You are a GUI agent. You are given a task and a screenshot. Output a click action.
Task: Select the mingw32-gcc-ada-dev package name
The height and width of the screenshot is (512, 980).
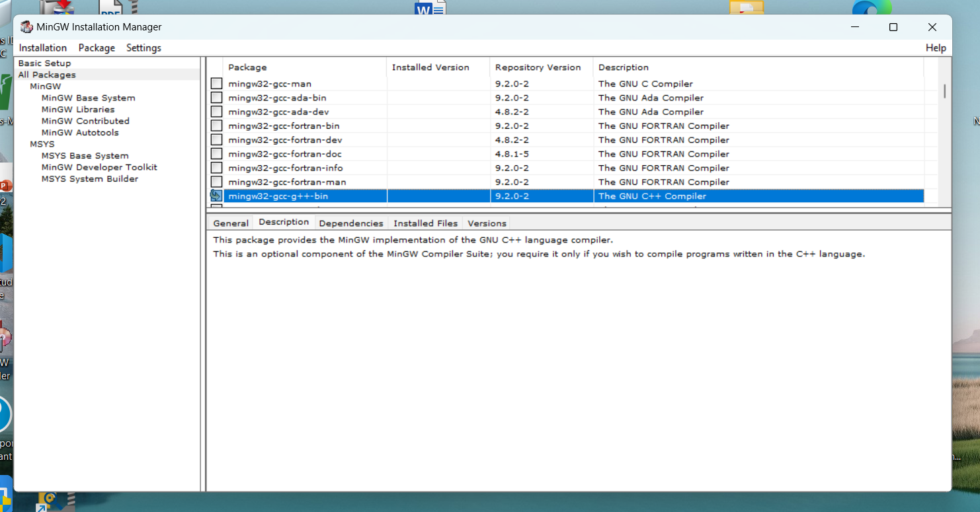point(278,112)
